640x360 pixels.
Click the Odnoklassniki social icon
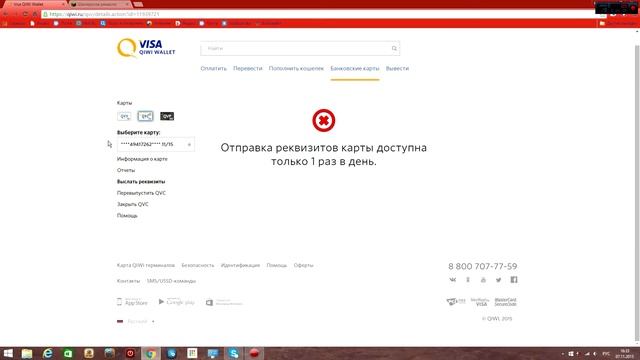point(468,280)
